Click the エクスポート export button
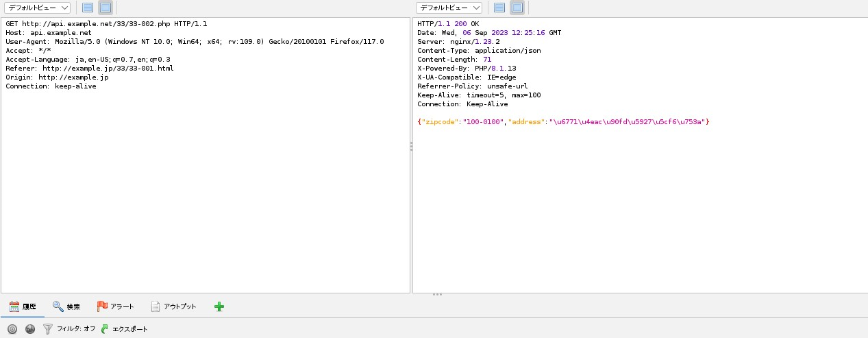 (x=124, y=329)
